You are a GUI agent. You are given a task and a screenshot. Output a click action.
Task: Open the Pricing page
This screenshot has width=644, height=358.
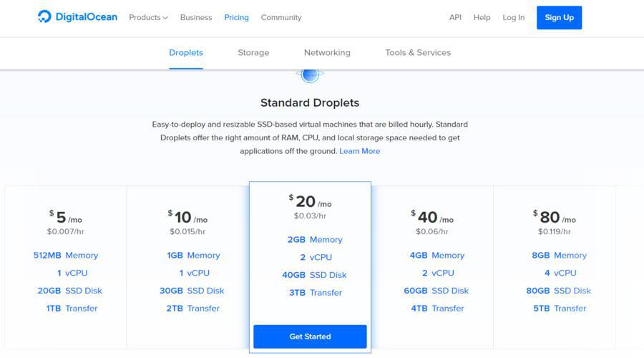click(236, 17)
